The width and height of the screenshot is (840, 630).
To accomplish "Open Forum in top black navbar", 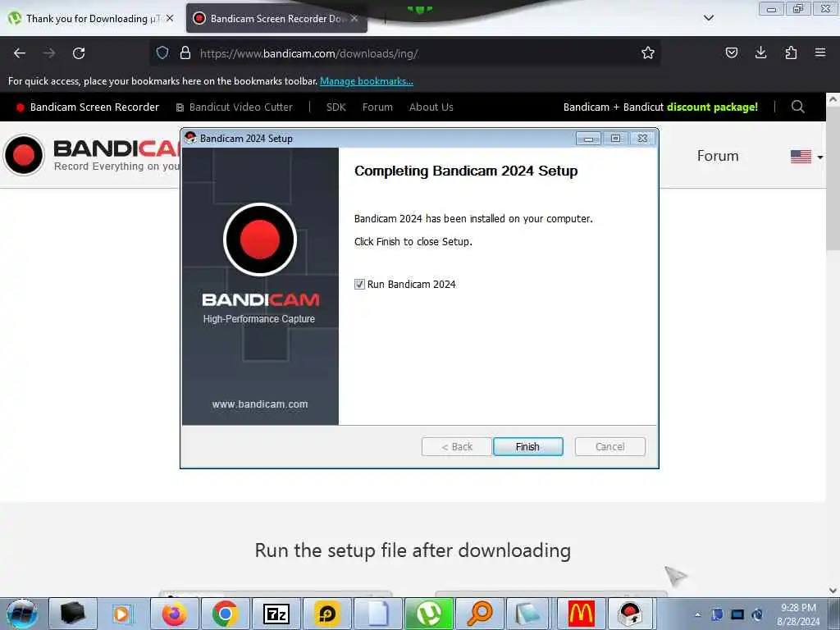I will coord(377,107).
